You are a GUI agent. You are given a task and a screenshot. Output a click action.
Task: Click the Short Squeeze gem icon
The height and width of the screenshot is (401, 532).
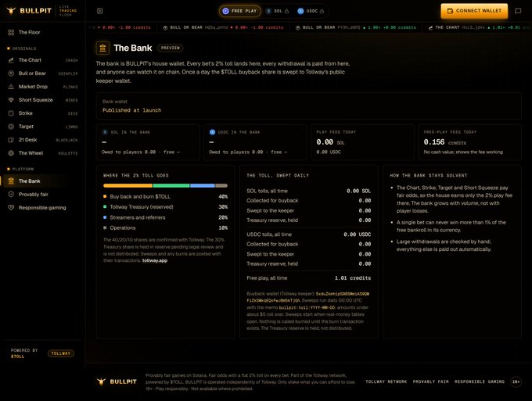pos(11,99)
